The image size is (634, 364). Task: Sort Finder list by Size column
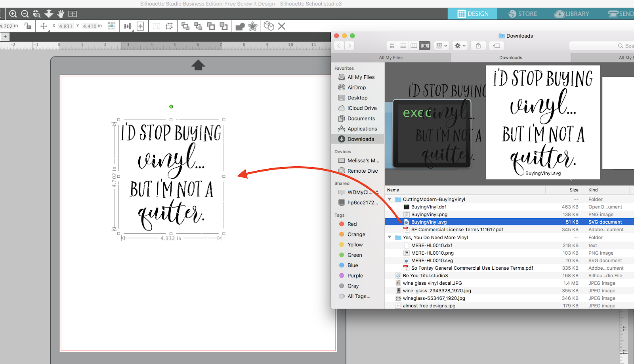[565, 190]
